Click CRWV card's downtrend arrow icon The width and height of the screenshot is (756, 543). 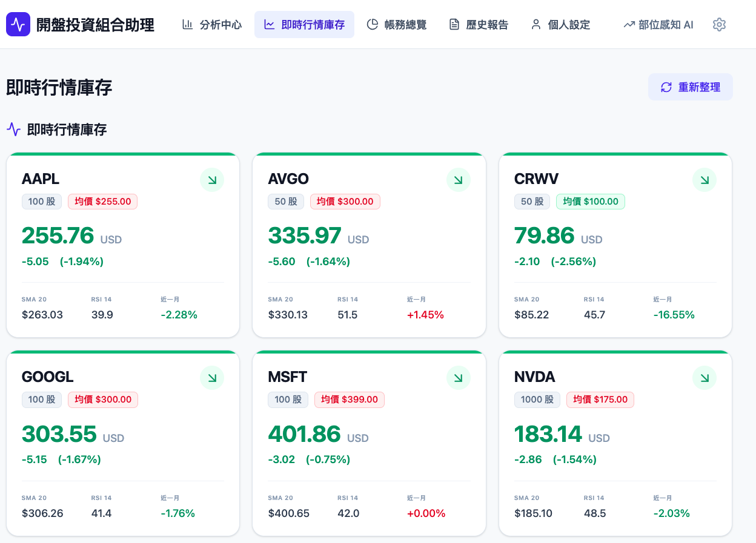[x=705, y=180]
